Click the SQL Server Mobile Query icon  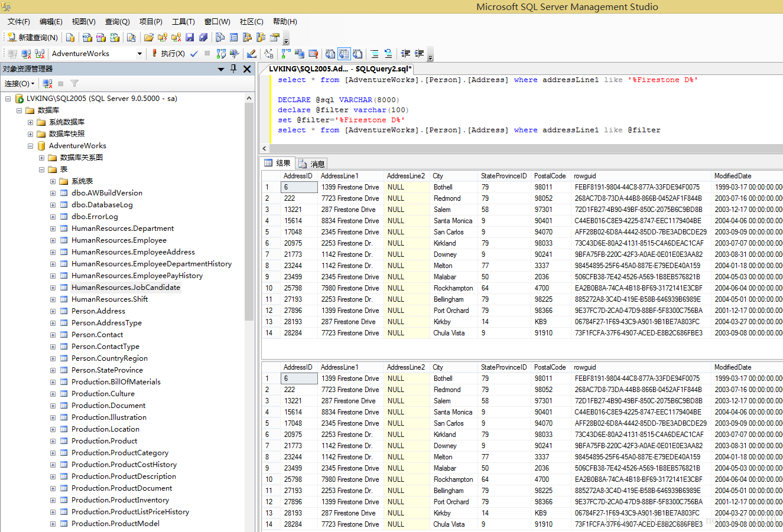(131, 37)
